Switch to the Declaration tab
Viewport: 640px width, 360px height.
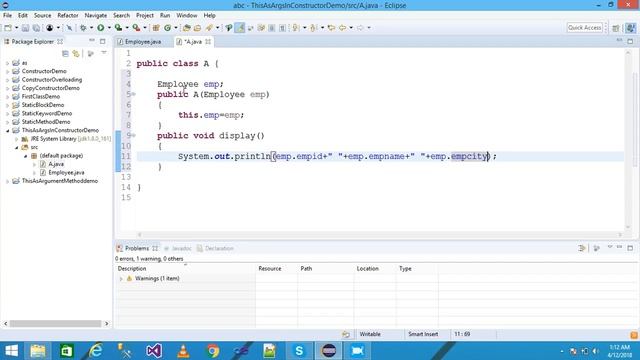pos(219,248)
